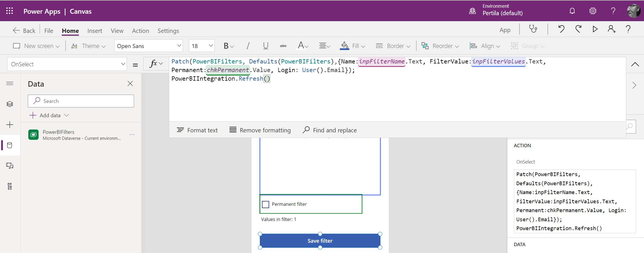Toggle underline text formatting
This screenshot has height=253, width=644.
266,46
